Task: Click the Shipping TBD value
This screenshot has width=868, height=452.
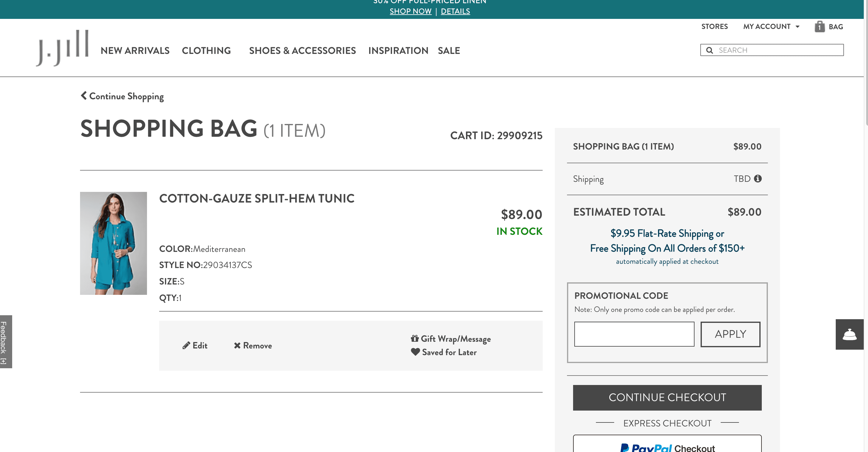Action: pos(742,178)
